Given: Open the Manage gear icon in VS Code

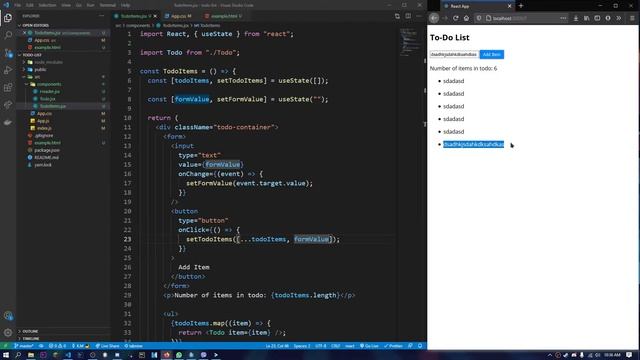Looking at the screenshot, I should point(8,333).
